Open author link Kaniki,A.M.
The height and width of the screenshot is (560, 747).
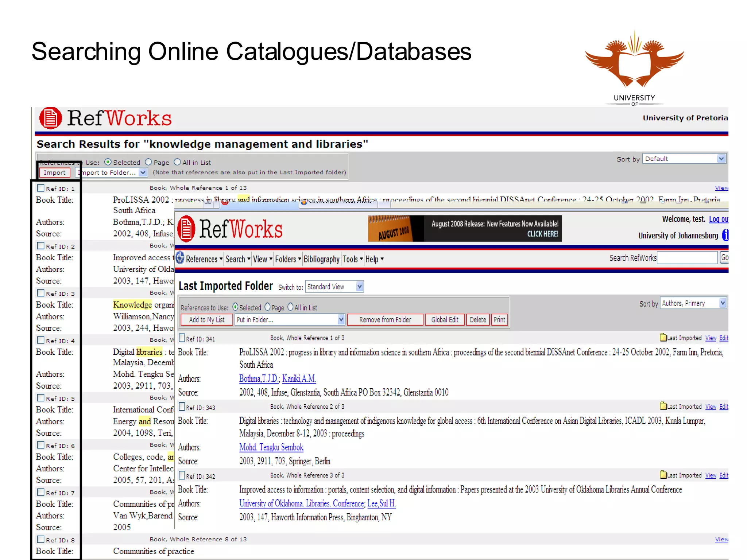(x=299, y=378)
